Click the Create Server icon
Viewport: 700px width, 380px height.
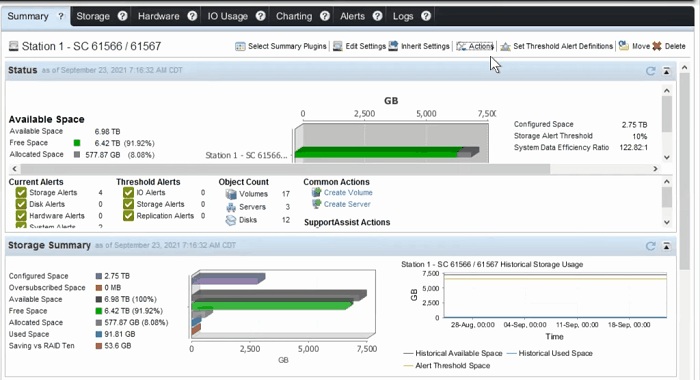(x=317, y=204)
